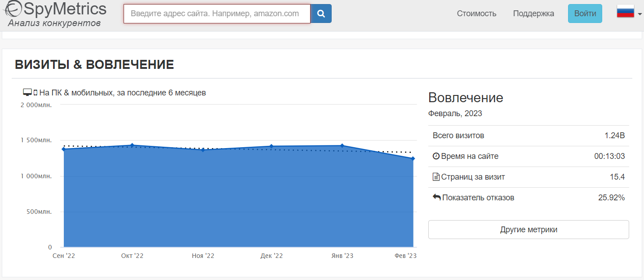Open the Стоимость menu item
644x280 pixels.
(476, 14)
